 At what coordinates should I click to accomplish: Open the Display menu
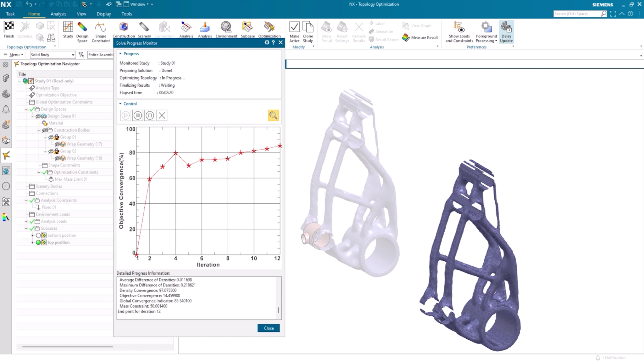104,14
